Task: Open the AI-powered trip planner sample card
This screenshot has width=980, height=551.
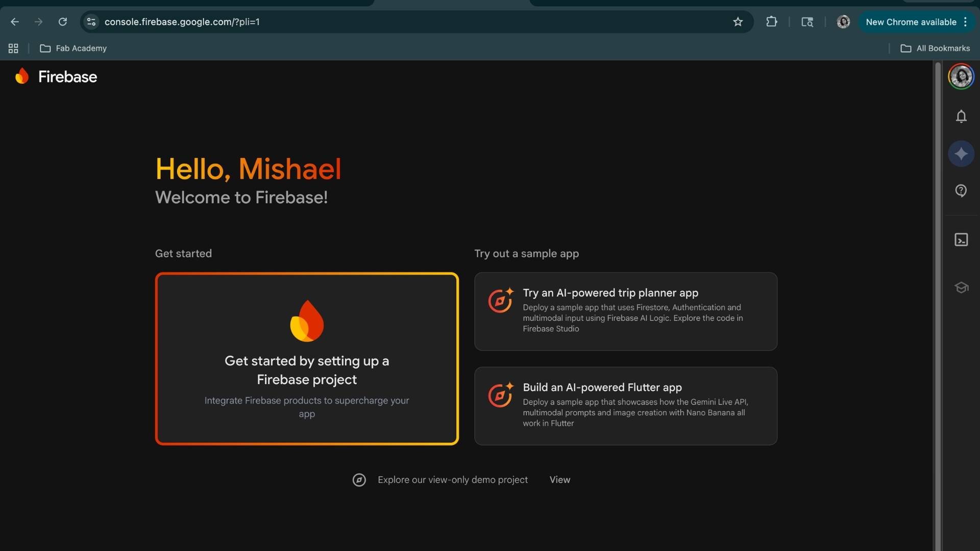Action: point(626,311)
